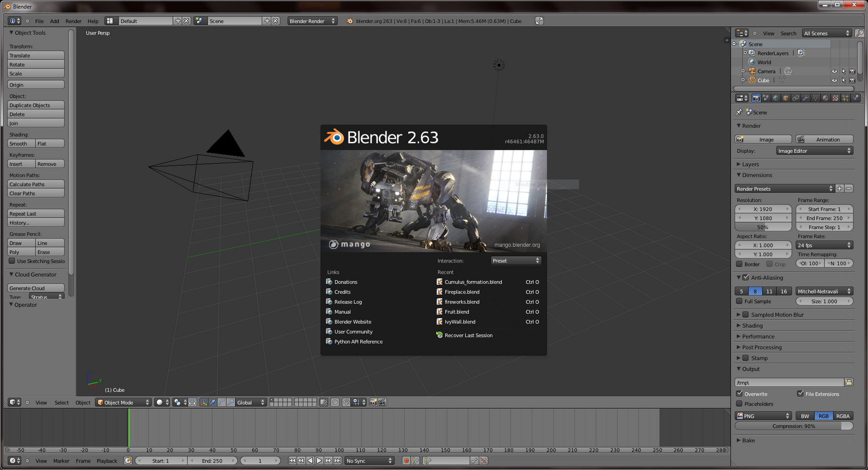
Task: Open the Modifiers tab (wrench icon)
Action: point(806,98)
